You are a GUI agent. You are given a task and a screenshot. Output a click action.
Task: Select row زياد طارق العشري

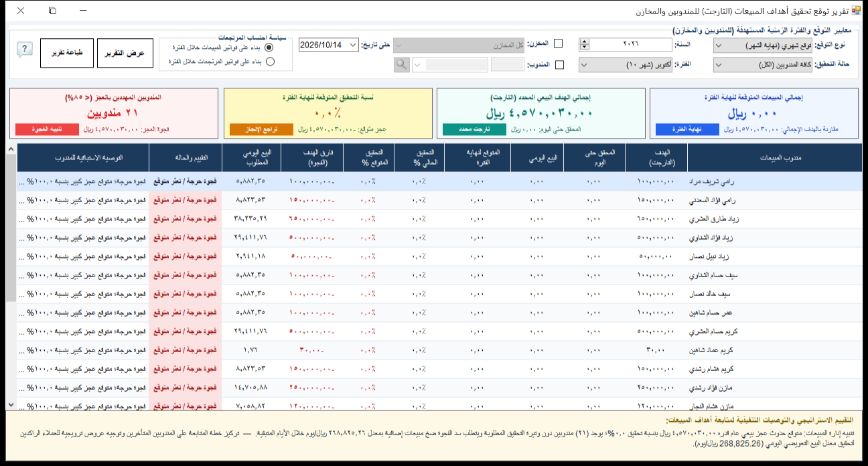pos(439,218)
